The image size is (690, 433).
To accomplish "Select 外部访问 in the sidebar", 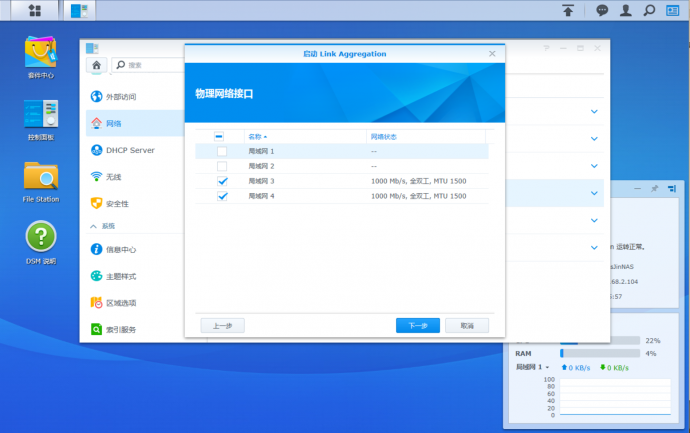I will click(x=120, y=97).
